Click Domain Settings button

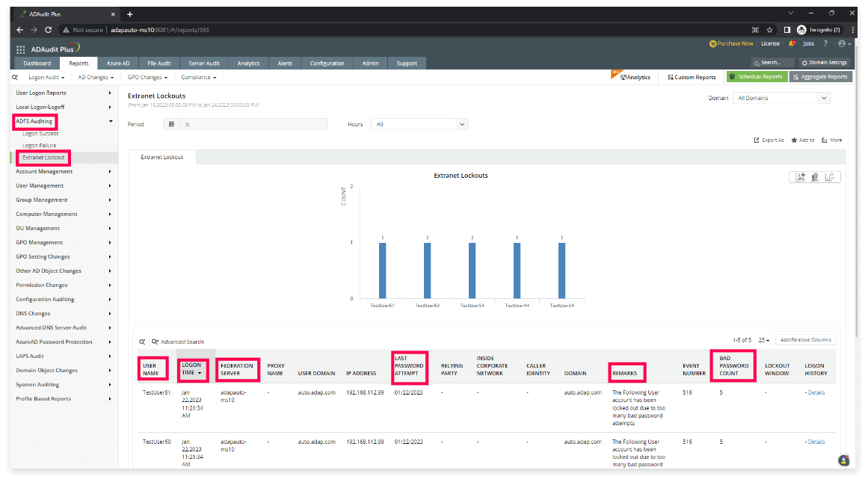(825, 63)
